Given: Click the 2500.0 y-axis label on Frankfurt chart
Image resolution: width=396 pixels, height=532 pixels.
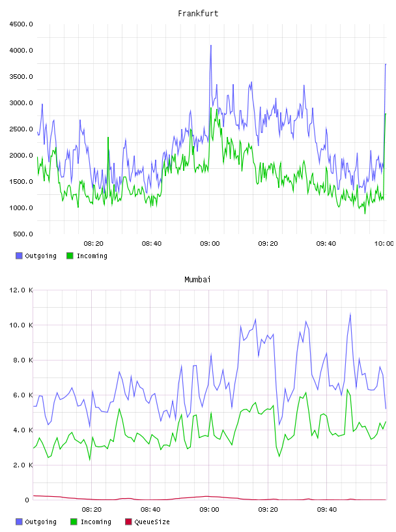Looking at the screenshot, I should [21, 129].
